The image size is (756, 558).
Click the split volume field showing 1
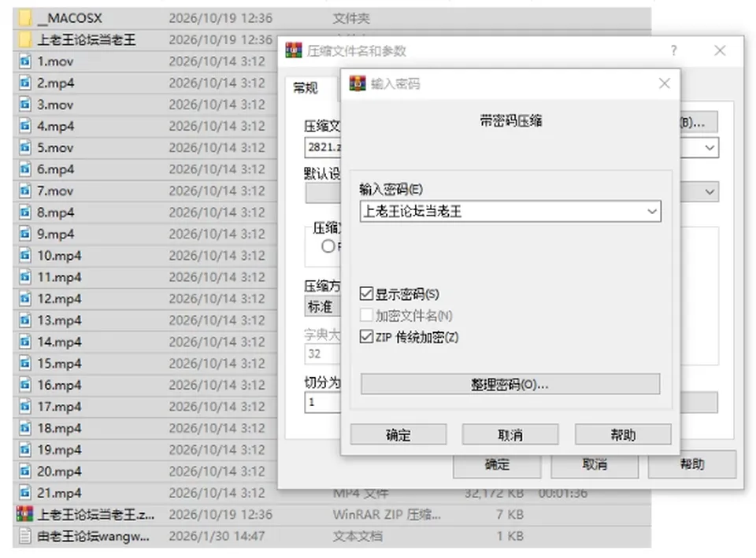[x=323, y=402]
